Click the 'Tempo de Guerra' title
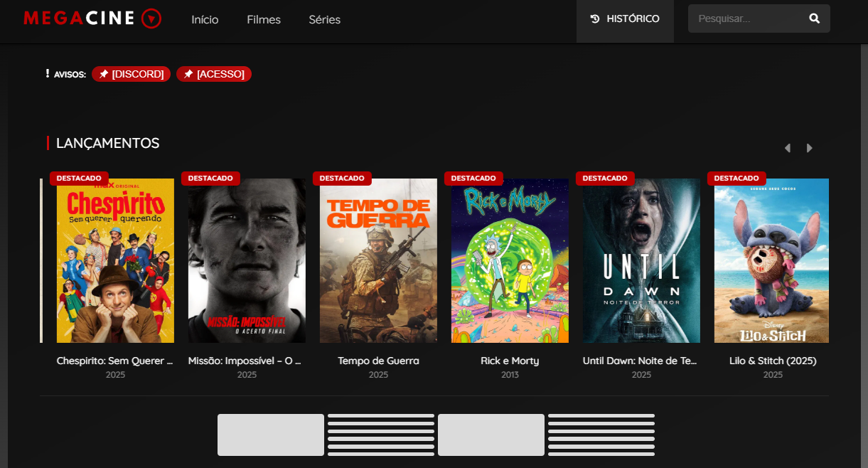 [x=378, y=361]
